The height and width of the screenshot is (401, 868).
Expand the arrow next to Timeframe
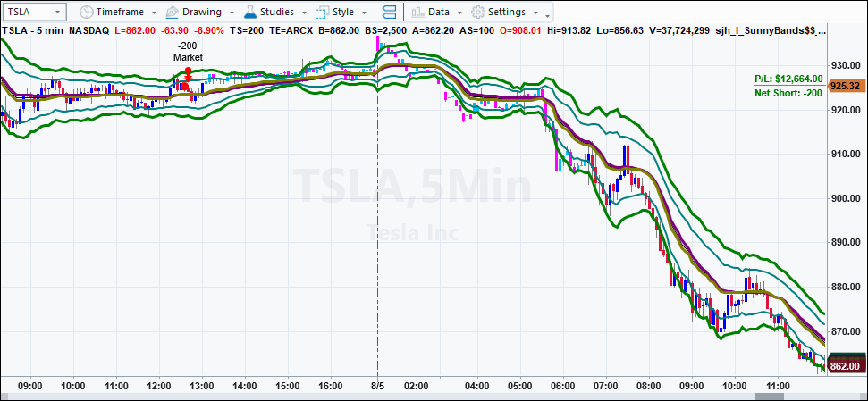point(154,13)
